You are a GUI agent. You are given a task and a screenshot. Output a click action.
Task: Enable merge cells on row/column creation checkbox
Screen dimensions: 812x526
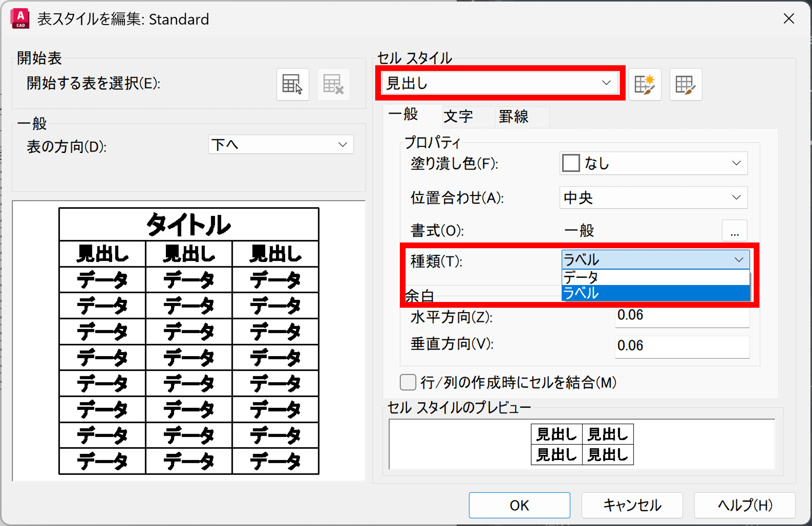(x=408, y=382)
